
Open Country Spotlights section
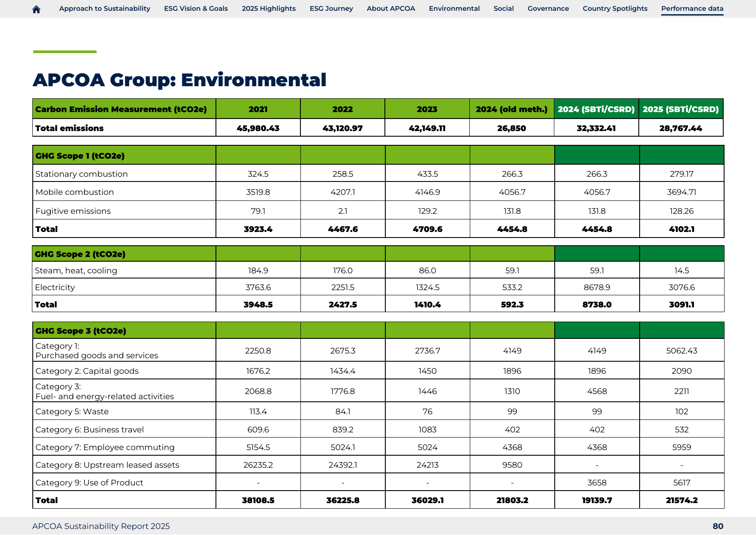click(x=615, y=9)
